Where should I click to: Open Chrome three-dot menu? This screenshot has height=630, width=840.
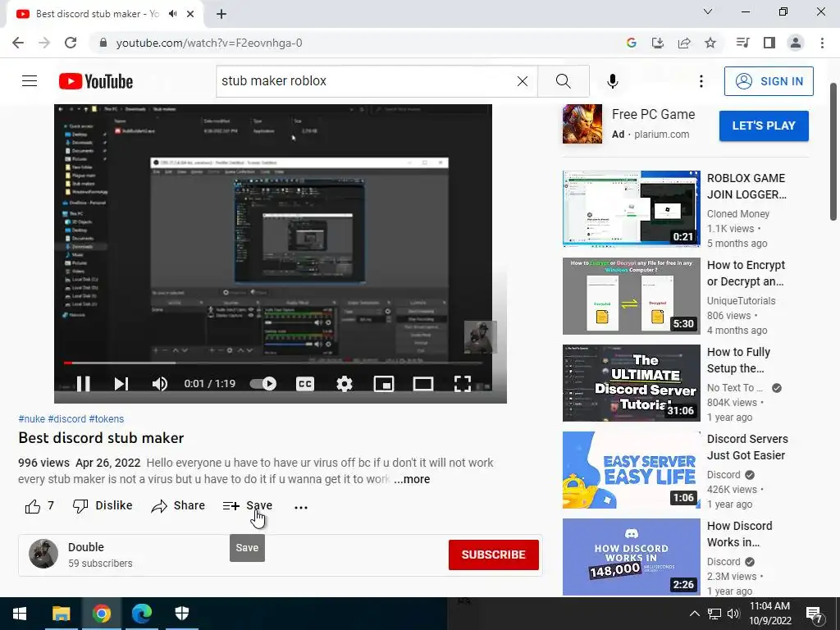(x=822, y=43)
